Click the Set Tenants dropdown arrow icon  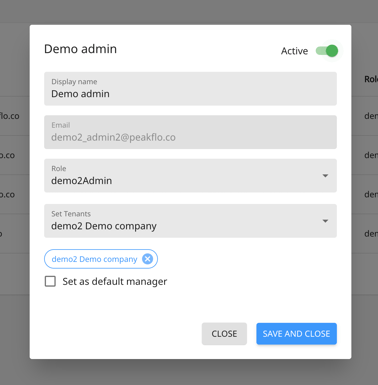pos(325,221)
